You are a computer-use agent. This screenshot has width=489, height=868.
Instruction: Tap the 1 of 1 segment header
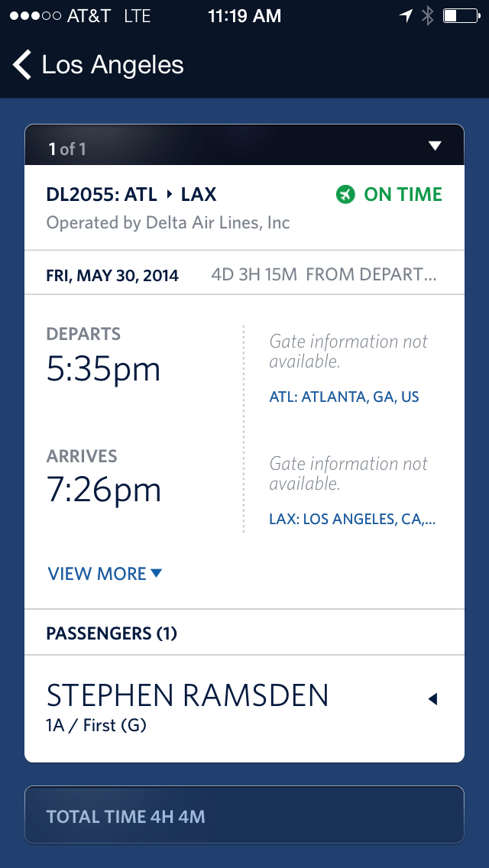(x=244, y=145)
